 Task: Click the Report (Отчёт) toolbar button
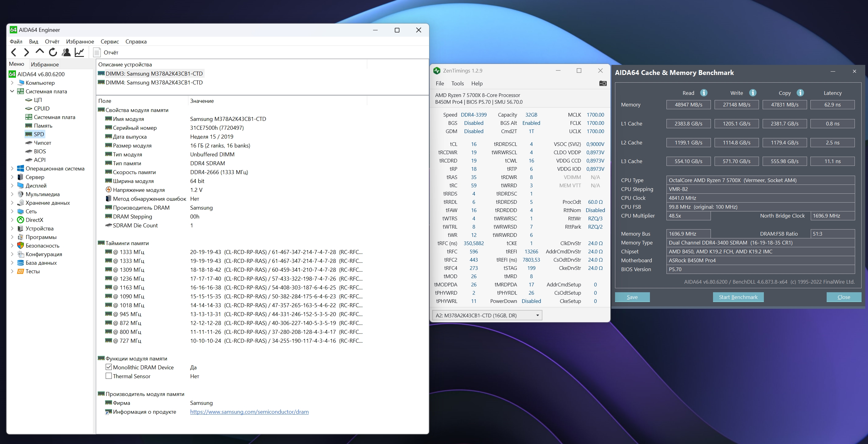106,53
